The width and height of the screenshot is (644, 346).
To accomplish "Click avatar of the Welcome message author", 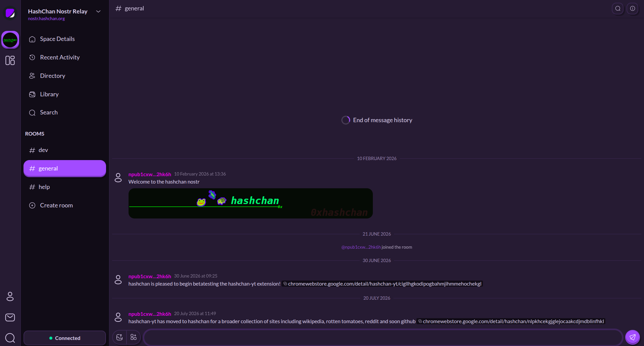I will pyautogui.click(x=118, y=178).
